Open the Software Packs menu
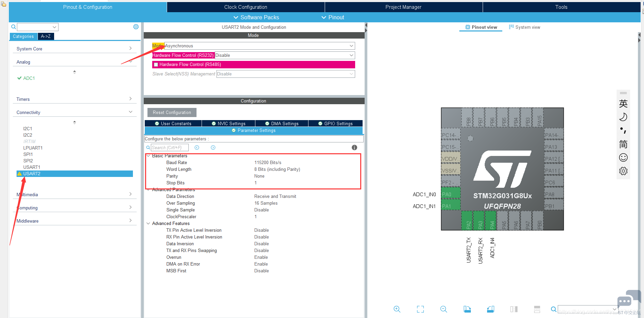Screen dimensions: 644x318 [x=256, y=17]
